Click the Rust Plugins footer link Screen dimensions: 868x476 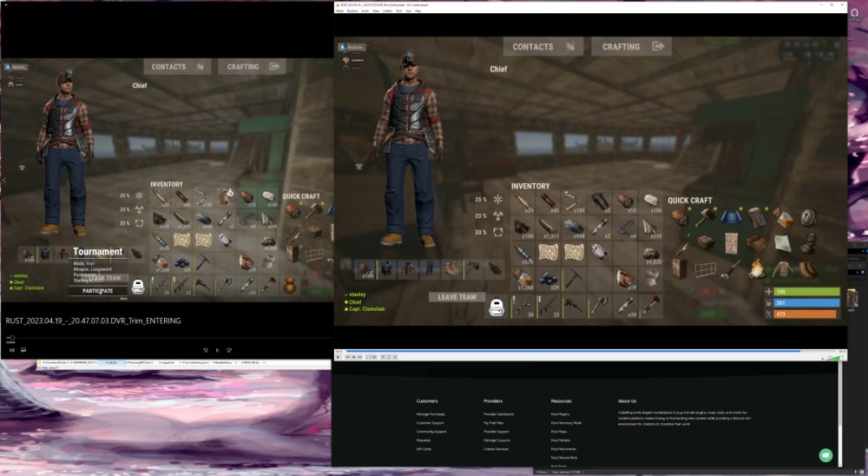[x=559, y=414]
